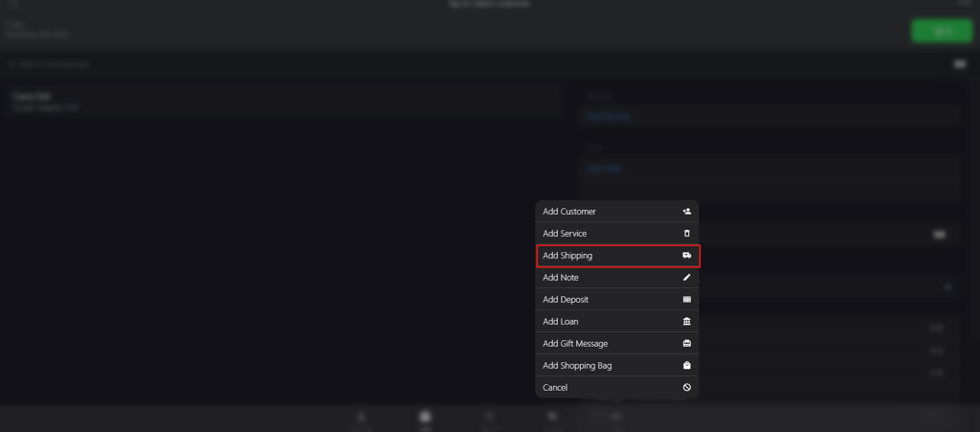The image size is (980, 432).
Task: Select Add Customer from the popup menu
Action: tap(617, 212)
